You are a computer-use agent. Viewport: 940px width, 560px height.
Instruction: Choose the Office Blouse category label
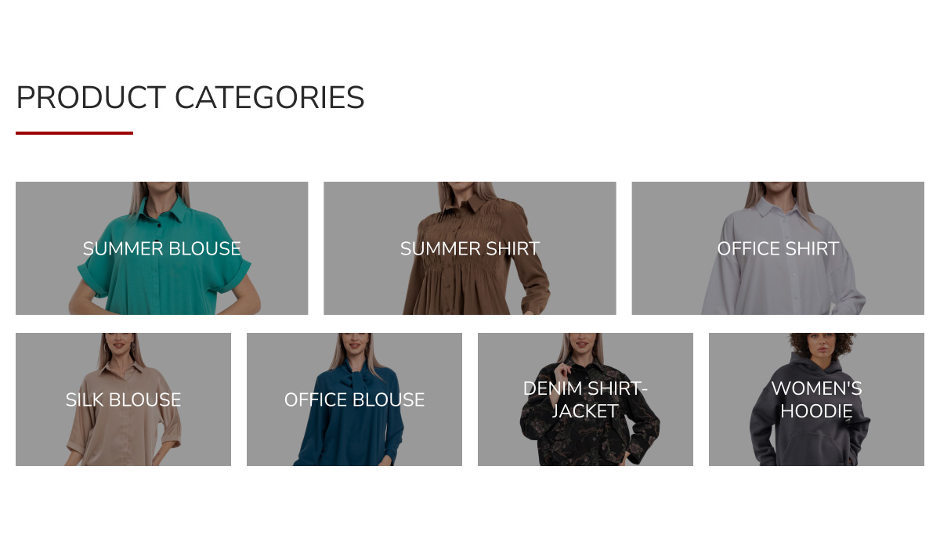pyautogui.click(x=354, y=399)
